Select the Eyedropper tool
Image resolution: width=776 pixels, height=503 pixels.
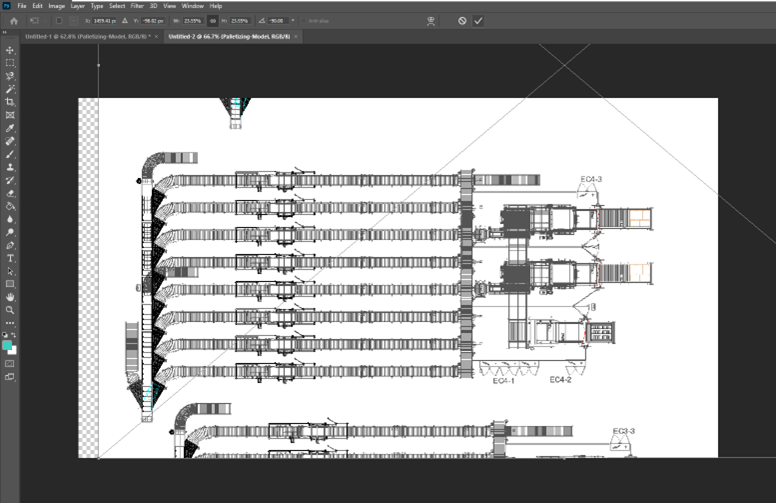point(10,128)
